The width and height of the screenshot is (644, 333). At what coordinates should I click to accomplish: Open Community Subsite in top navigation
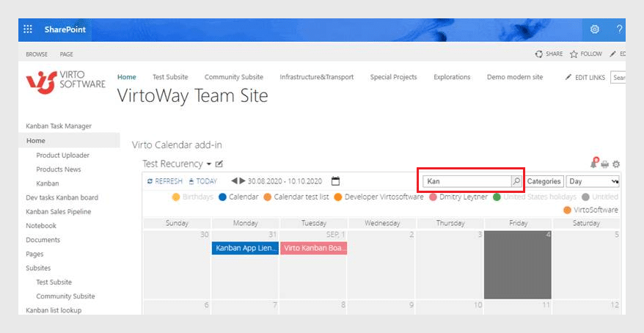[234, 77]
